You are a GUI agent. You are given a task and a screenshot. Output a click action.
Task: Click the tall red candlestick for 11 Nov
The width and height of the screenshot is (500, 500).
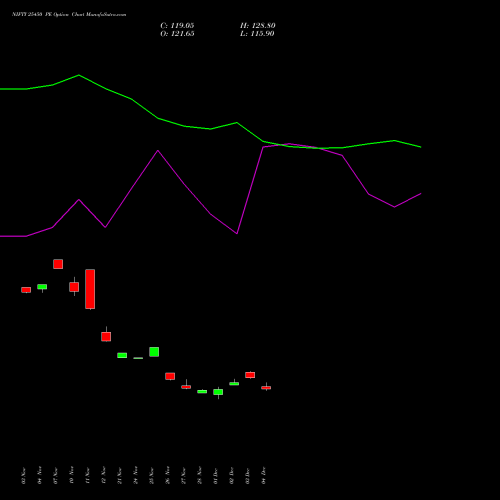[90, 289]
